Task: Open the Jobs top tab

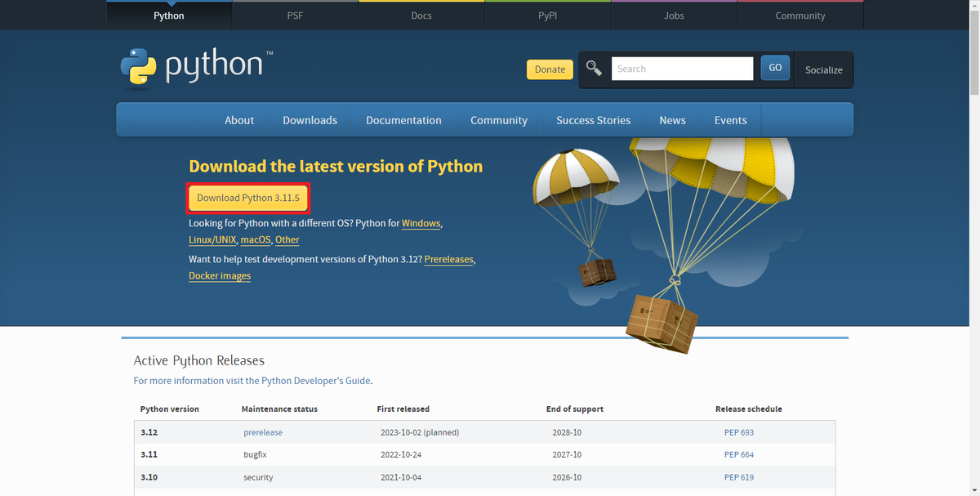Action: pos(674,16)
